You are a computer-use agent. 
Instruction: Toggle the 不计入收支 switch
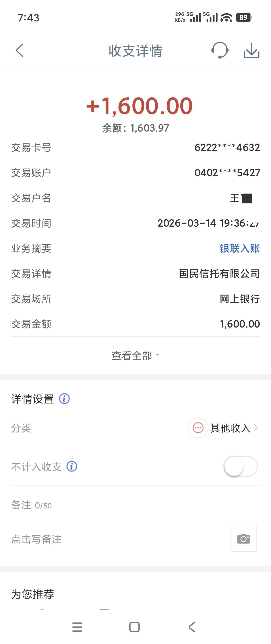pos(240,466)
